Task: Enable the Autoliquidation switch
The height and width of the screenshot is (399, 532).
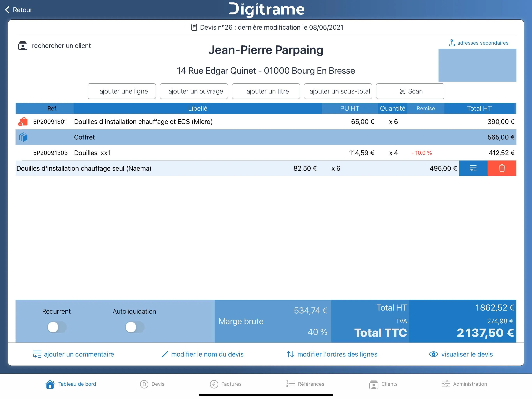Action: tap(135, 327)
